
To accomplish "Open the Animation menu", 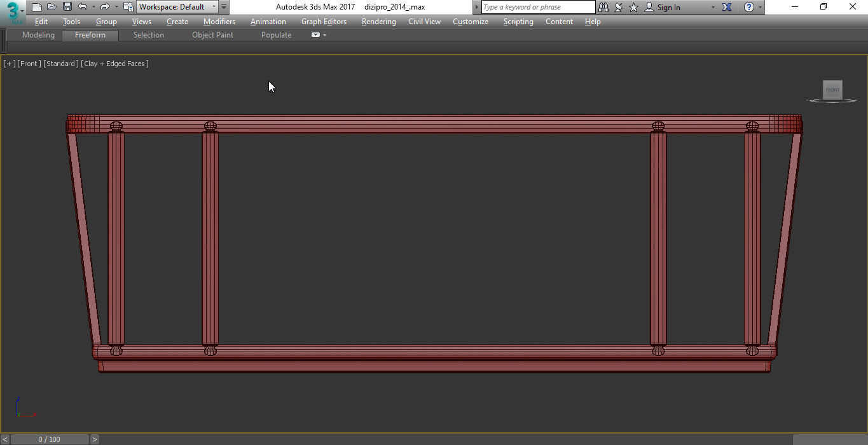I will (268, 22).
